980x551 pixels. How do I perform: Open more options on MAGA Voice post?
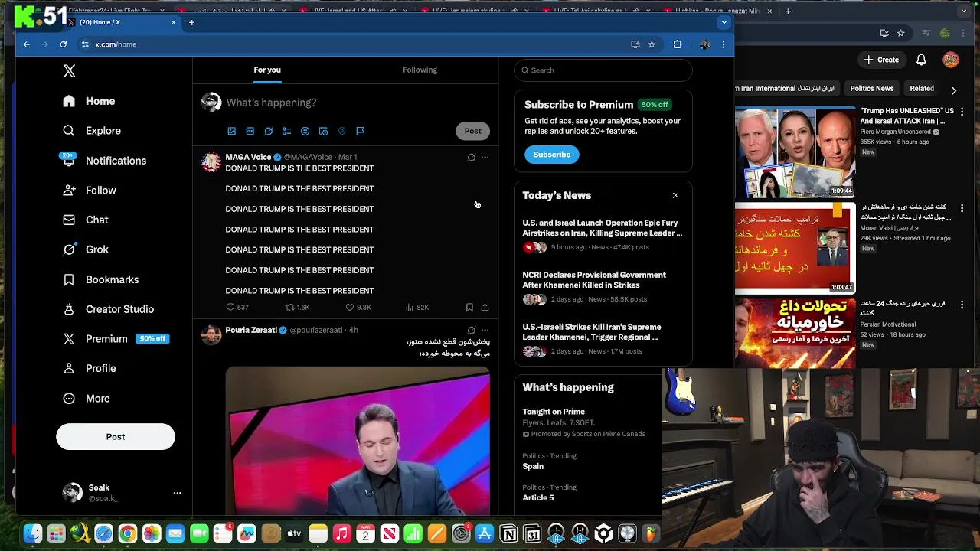click(x=485, y=158)
